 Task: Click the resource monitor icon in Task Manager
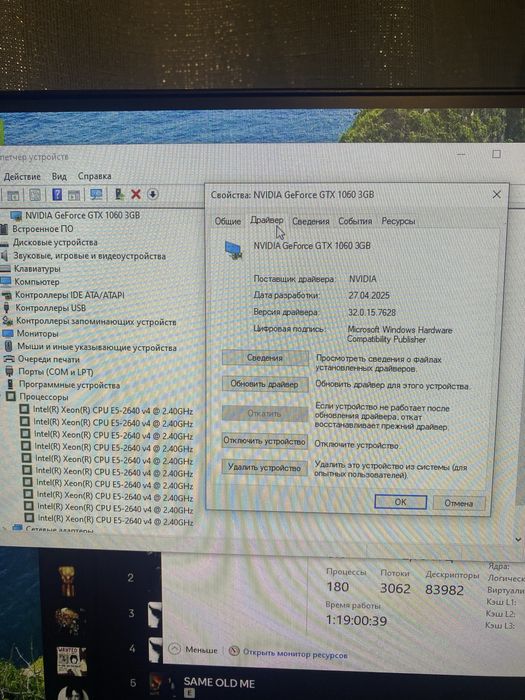[234, 651]
